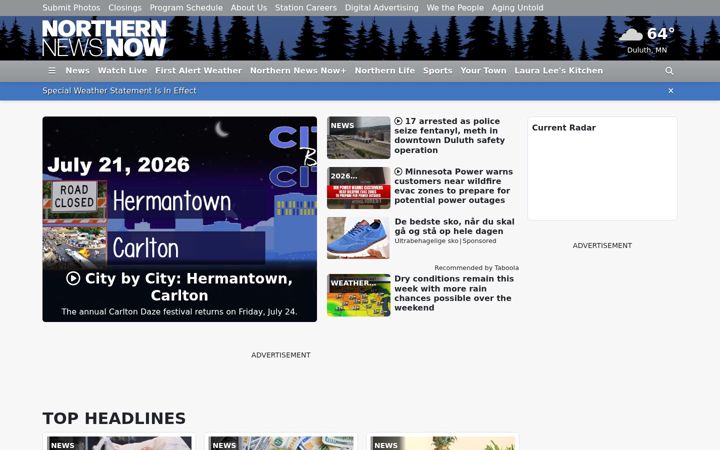
Task: Open the downtown Duluth safety operation thumbnail
Action: [x=359, y=138]
